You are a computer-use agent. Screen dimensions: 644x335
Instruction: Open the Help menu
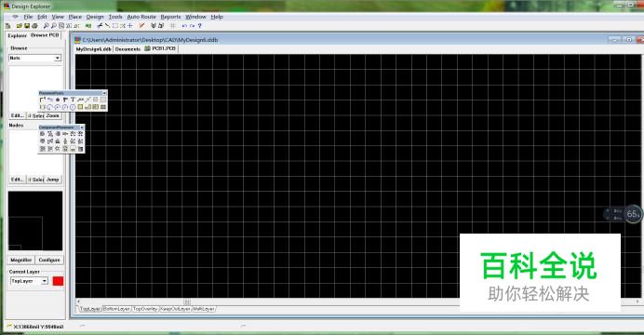tap(217, 17)
